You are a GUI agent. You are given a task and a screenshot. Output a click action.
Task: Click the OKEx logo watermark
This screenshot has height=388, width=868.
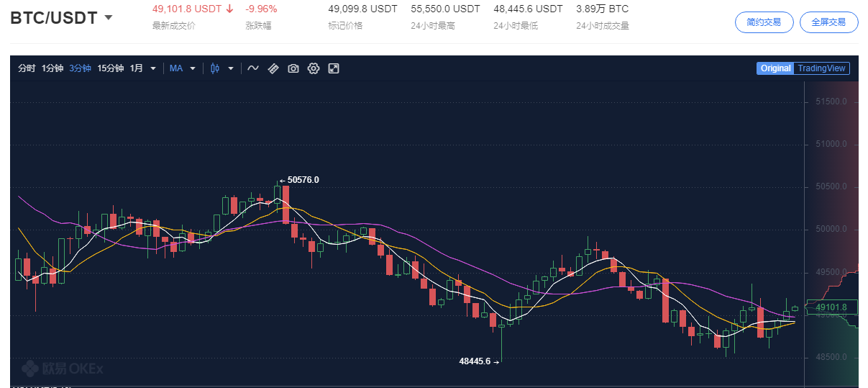(x=63, y=369)
